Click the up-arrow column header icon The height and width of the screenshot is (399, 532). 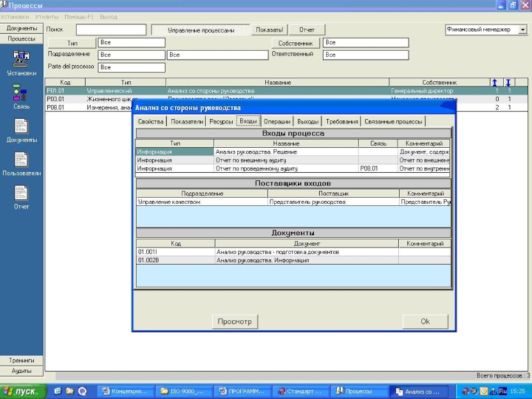point(495,82)
